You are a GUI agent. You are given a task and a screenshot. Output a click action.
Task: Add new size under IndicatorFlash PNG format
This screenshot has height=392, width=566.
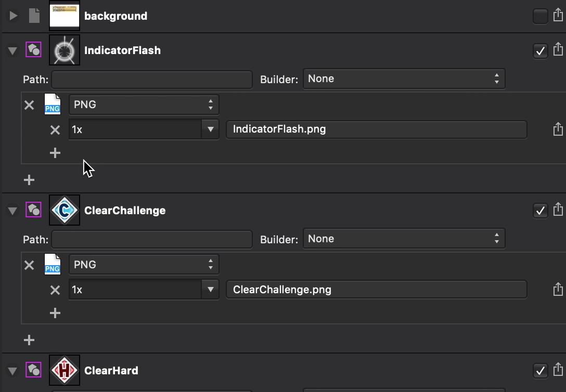click(55, 153)
